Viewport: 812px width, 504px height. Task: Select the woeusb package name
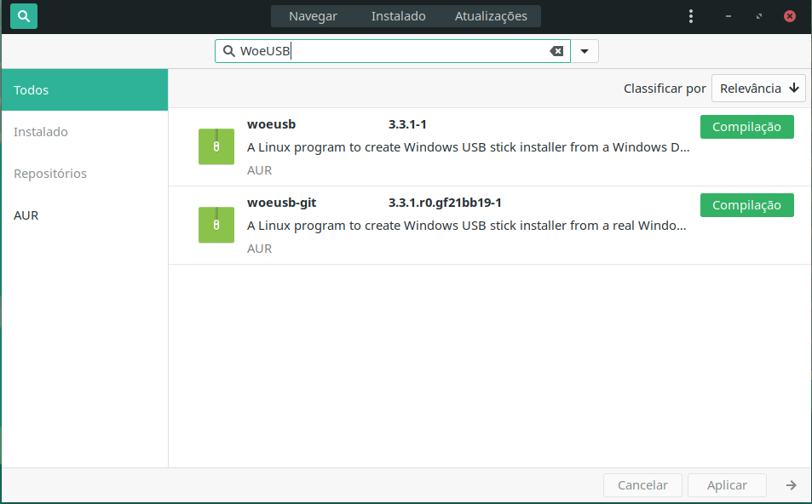(271, 124)
